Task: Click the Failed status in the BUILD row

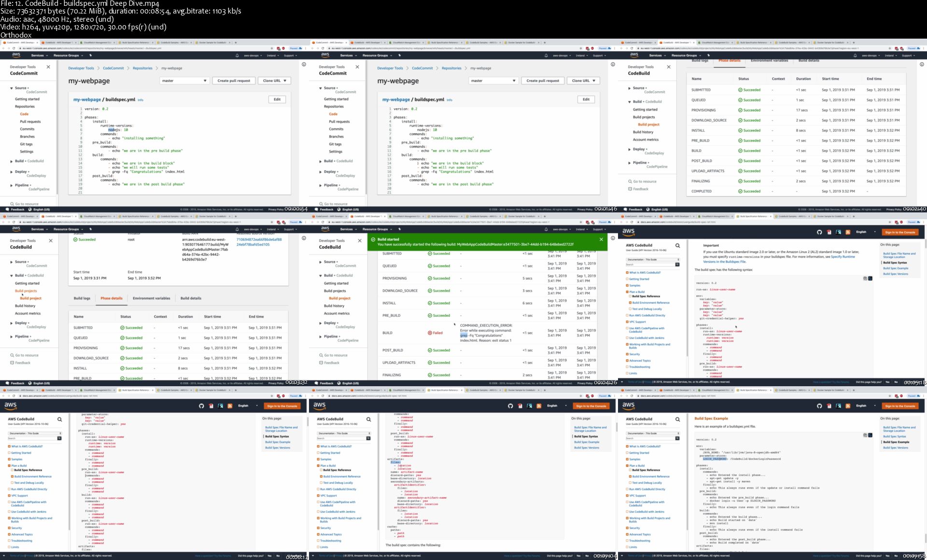Action: (435, 333)
